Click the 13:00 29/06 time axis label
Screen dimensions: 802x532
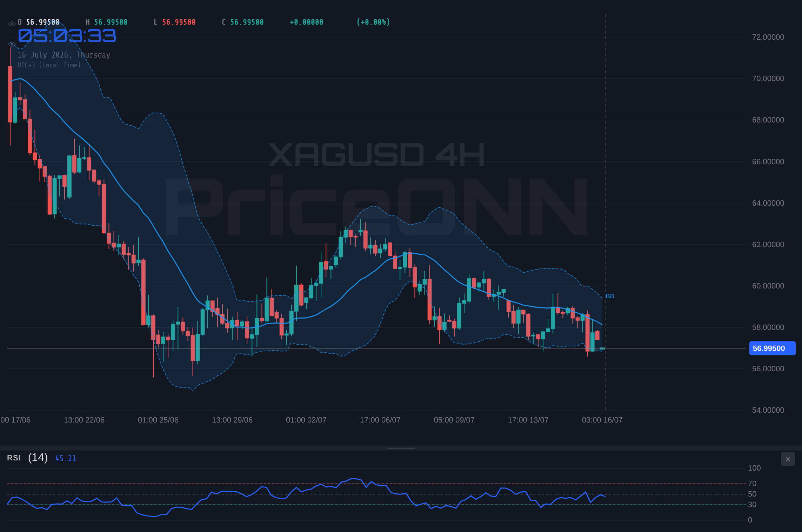tap(232, 420)
